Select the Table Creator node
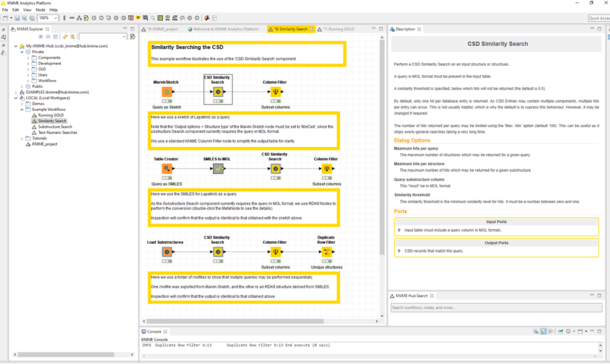The image size is (610, 364). pos(167,168)
